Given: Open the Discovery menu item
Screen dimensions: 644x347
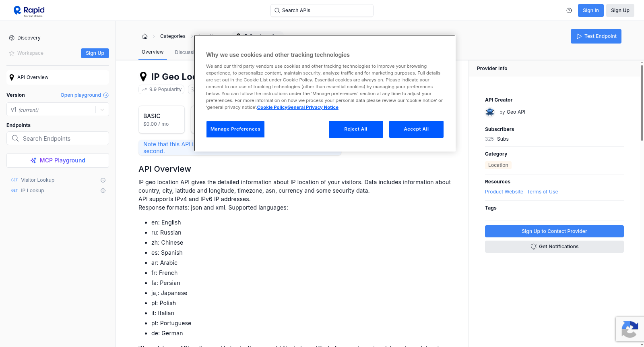Looking at the screenshot, I should point(29,38).
